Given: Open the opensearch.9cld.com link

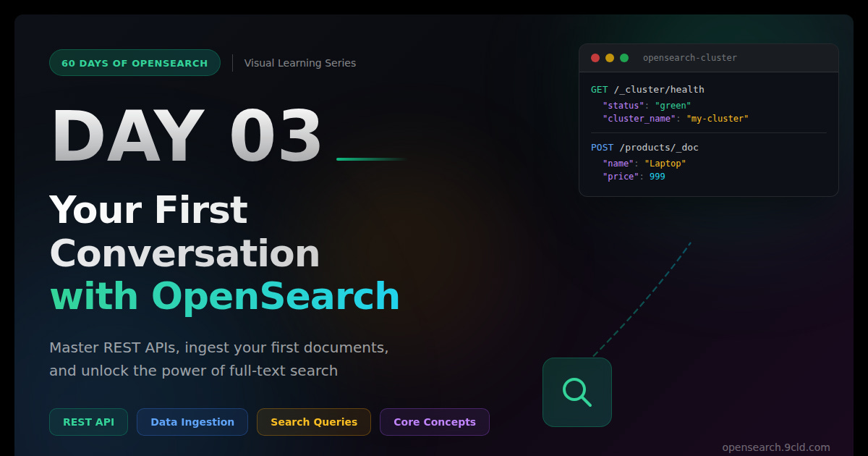Looking at the screenshot, I should click(x=776, y=447).
